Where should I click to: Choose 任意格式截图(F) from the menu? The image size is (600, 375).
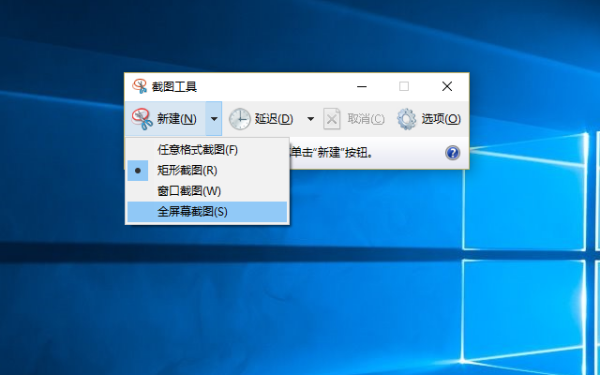coord(207,150)
